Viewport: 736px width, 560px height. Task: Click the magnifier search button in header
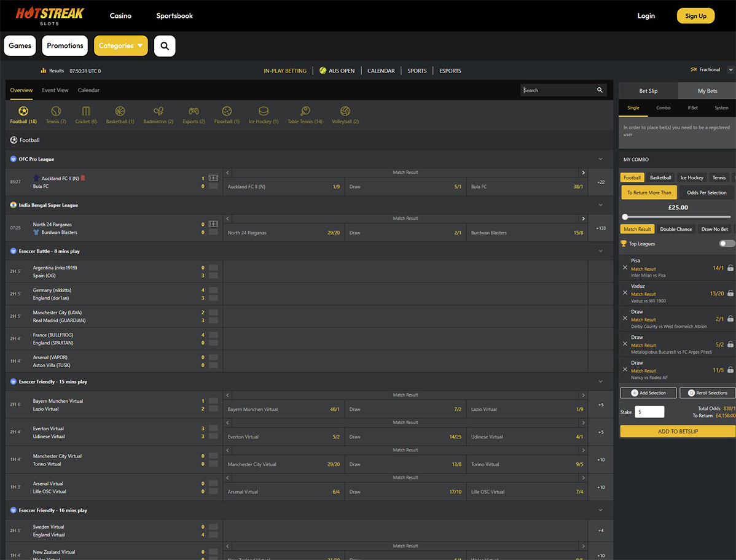click(165, 46)
